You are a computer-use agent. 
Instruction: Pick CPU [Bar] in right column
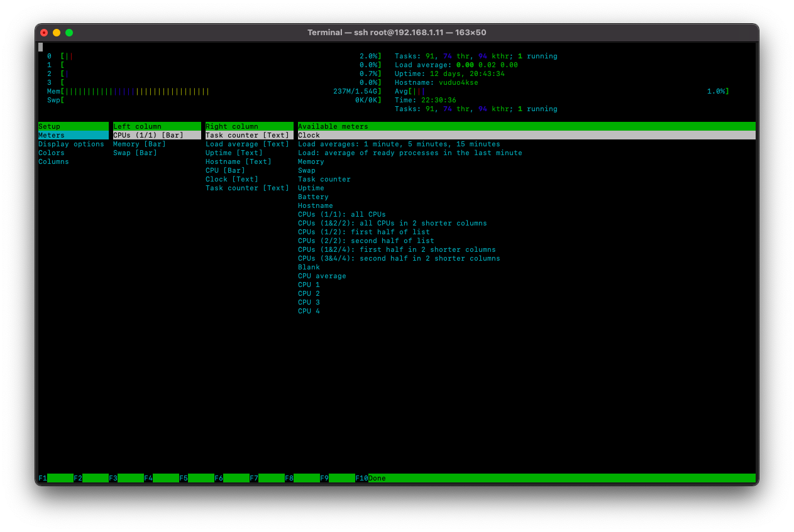tap(225, 171)
